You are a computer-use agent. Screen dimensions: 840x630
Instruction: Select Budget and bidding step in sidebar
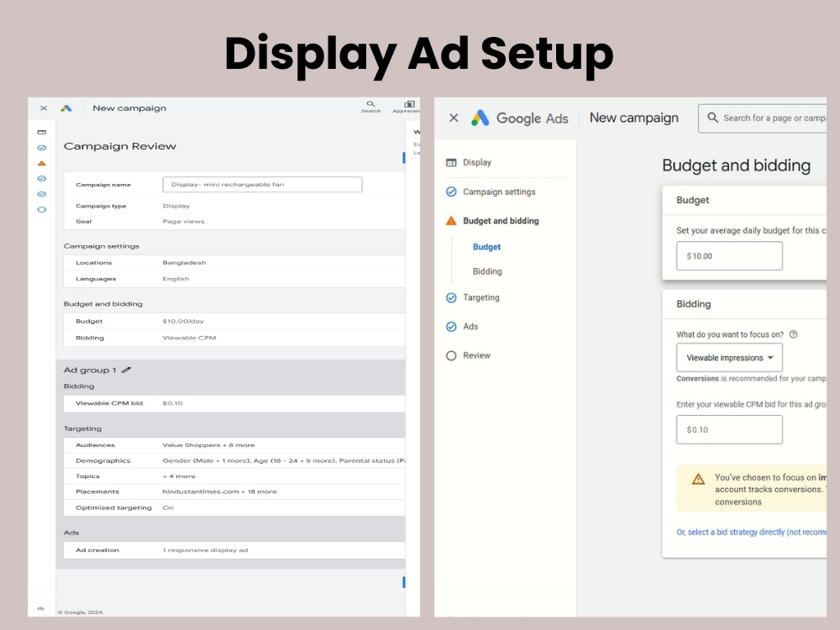[501, 221]
